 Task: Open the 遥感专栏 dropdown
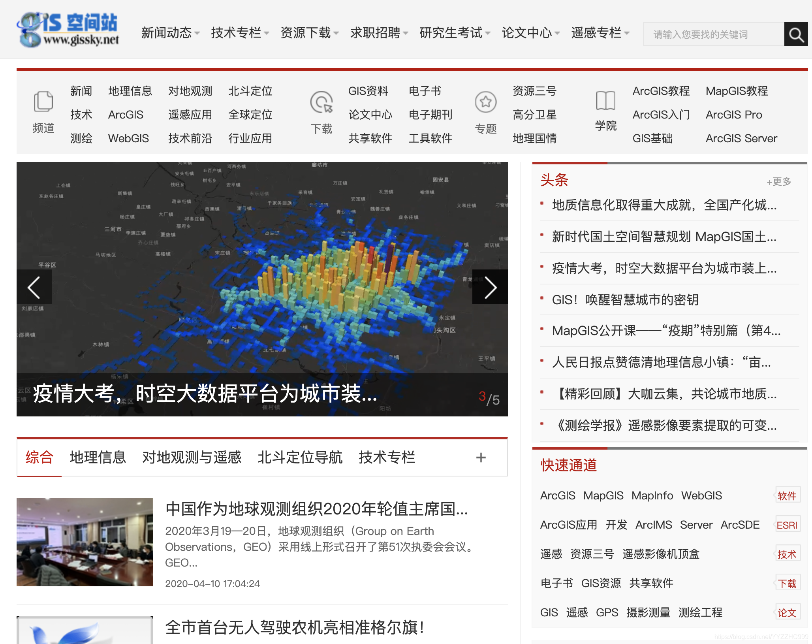[x=600, y=33]
